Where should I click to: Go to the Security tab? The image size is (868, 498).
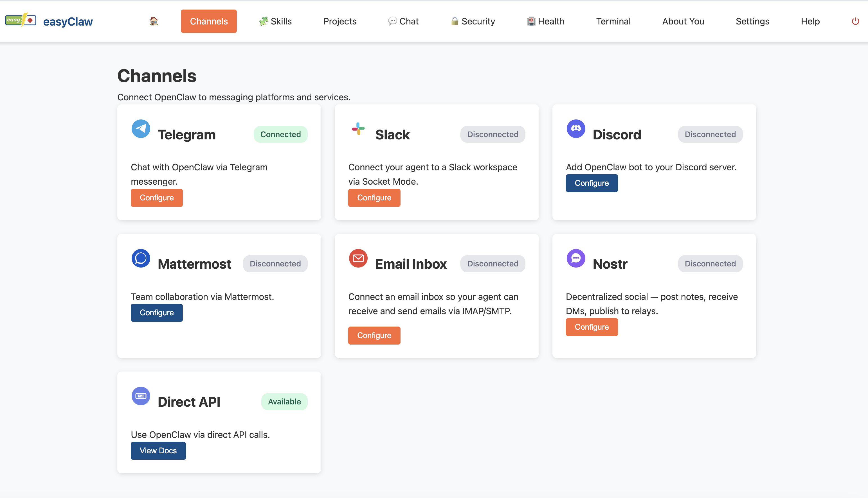coord(473,21)
